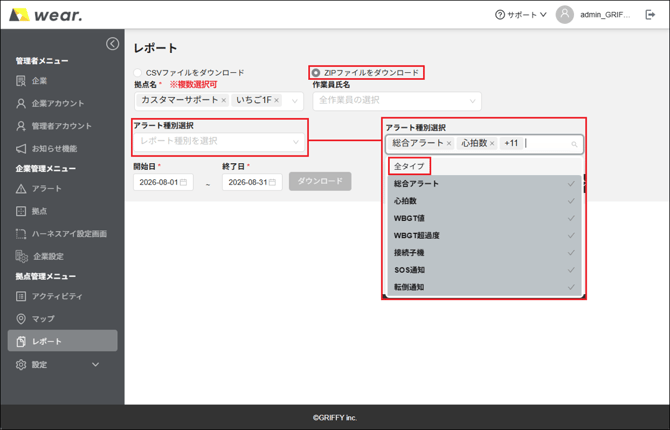Remove the カスタマーサポート tag
The image size is (670, 430).
(x=223, y=100)
